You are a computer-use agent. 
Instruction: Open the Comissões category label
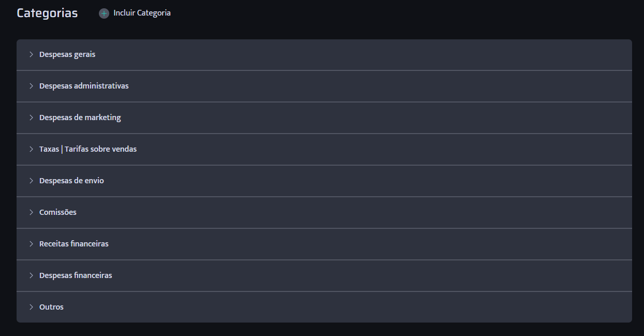(57, 212)
